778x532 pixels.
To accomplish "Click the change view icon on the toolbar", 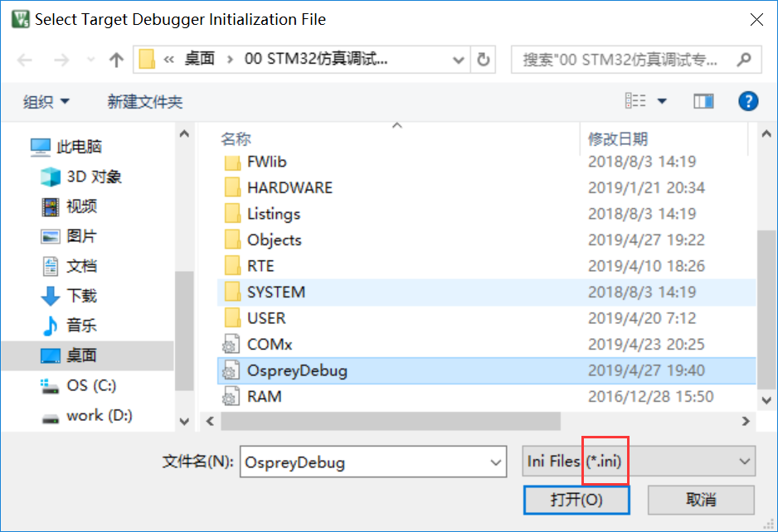I will 635,100.
